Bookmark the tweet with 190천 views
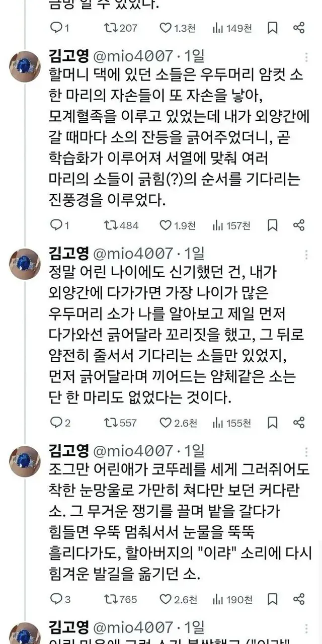The image size is (322, 644). (272, 599)
